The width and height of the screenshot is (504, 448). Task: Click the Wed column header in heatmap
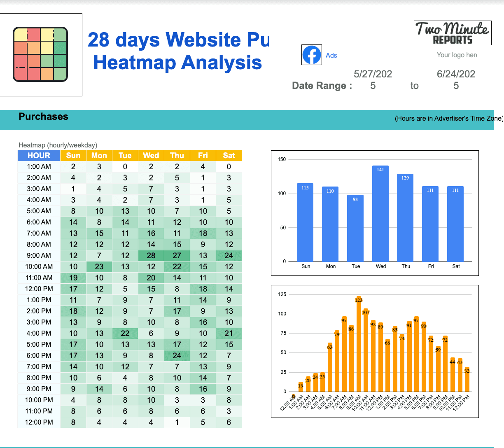151,155
